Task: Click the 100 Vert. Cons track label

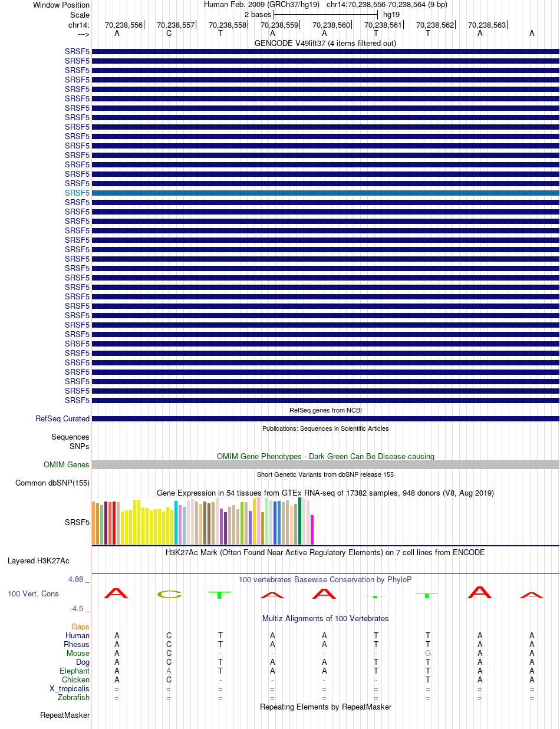Action: (x=33, y=593)
